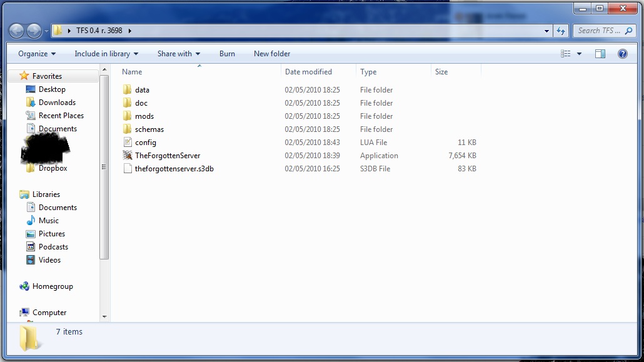Viewport: 644px width, 362px height.
Task: Open the Share with menu
Action: click(x=179, y=54)
